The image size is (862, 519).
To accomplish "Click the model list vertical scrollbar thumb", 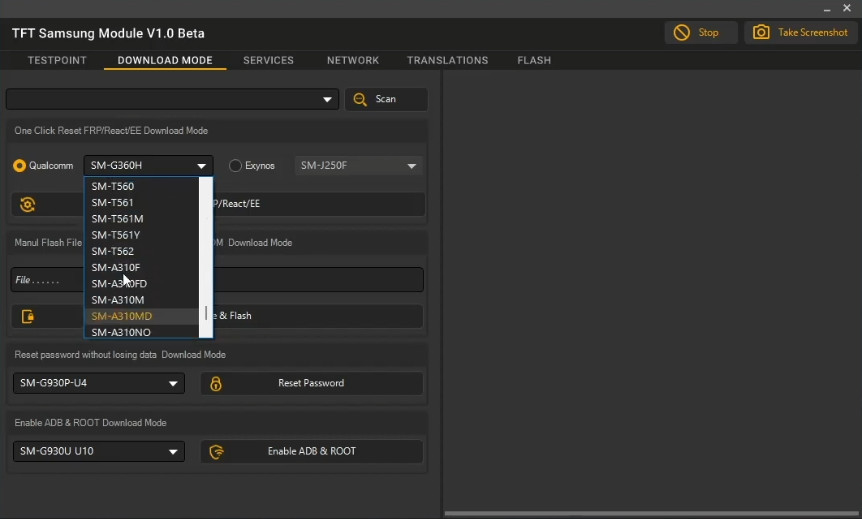I will [206, 313].
